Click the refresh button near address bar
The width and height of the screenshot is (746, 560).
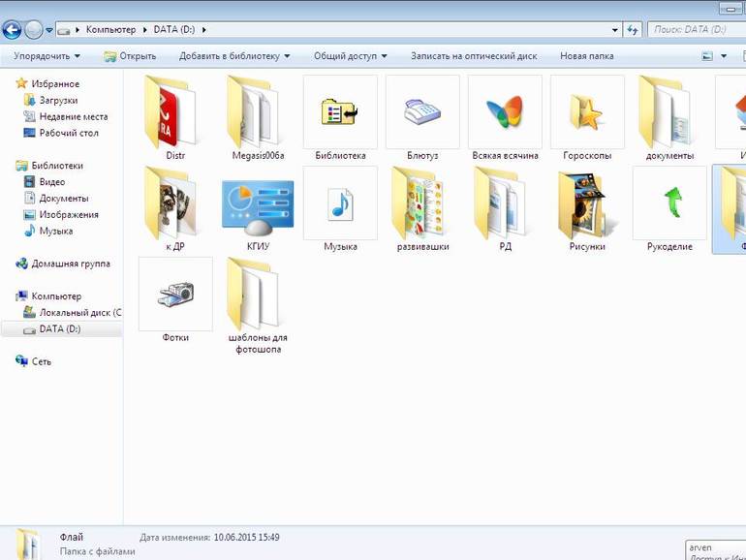click(633, 30)
